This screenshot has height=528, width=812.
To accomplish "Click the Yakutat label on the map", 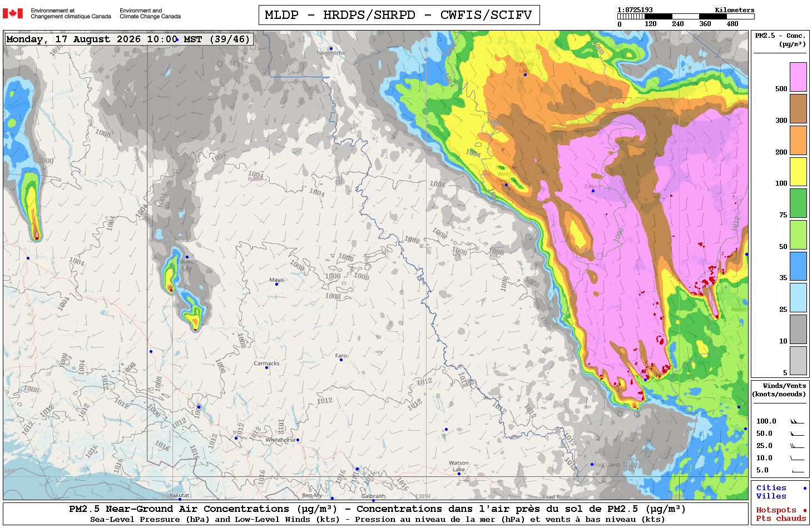I will (179, 495).
